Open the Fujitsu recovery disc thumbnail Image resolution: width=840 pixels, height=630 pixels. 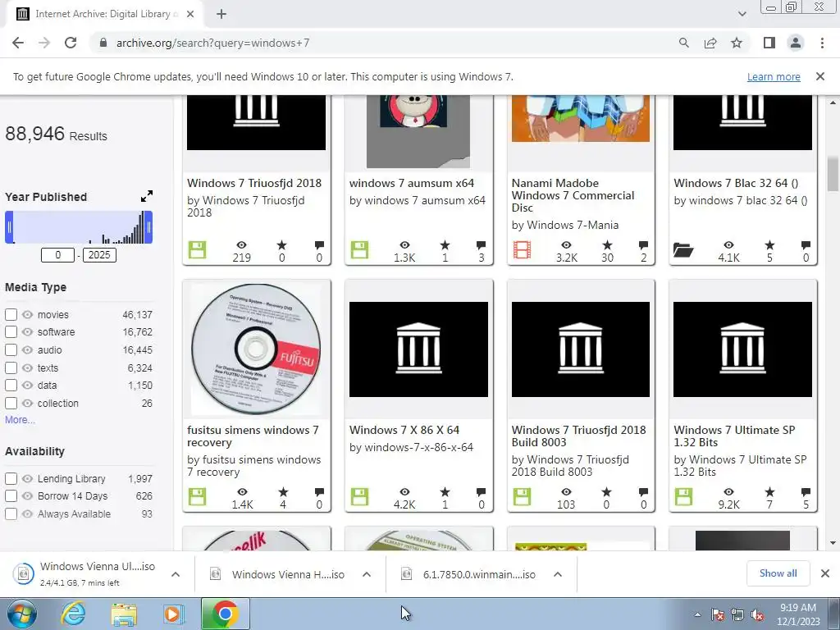[256, 349]
